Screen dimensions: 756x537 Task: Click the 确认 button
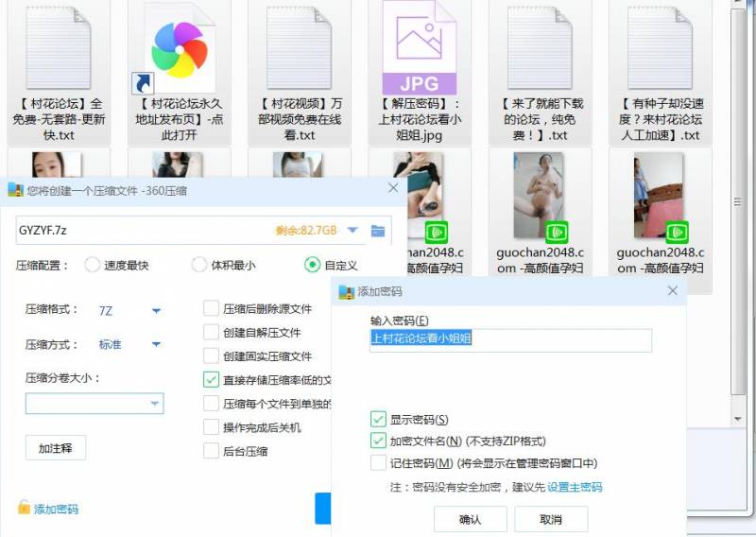pos(470,519)
